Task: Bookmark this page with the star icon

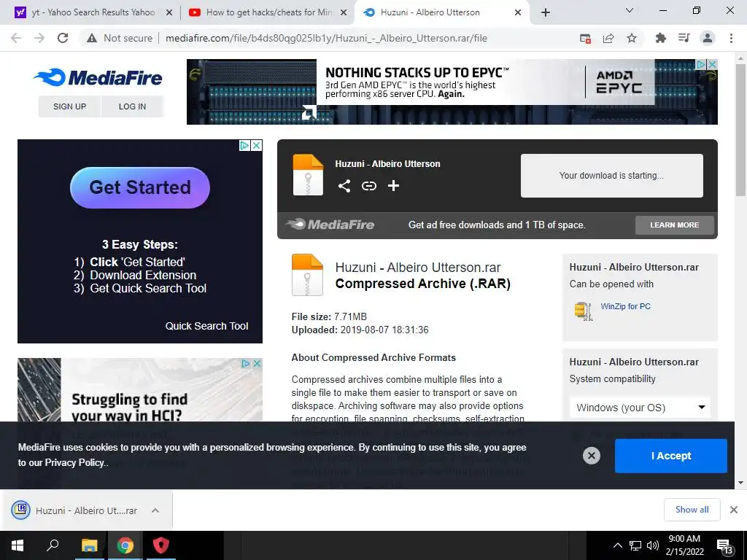Action: [x=632, y=38]
